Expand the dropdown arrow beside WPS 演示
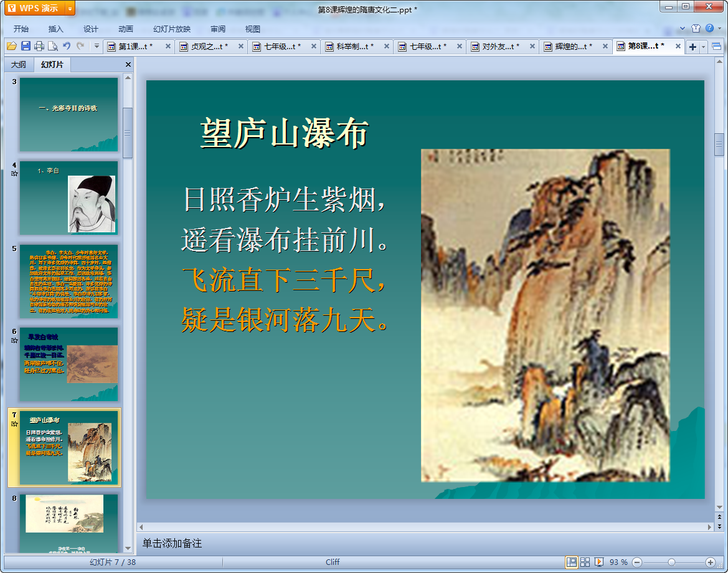This screenshot has height=573, width=728. point(70,8)
